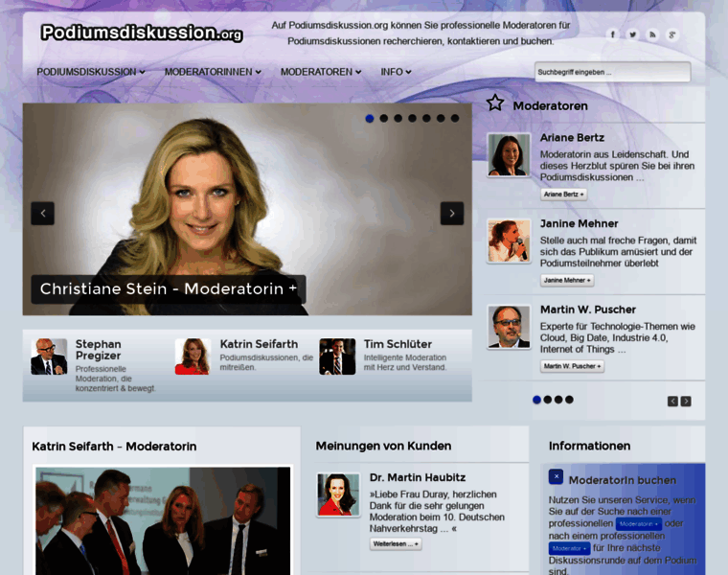Click the Moderatorin buchen heading
The image size is (728, 575).
point(622,480)
